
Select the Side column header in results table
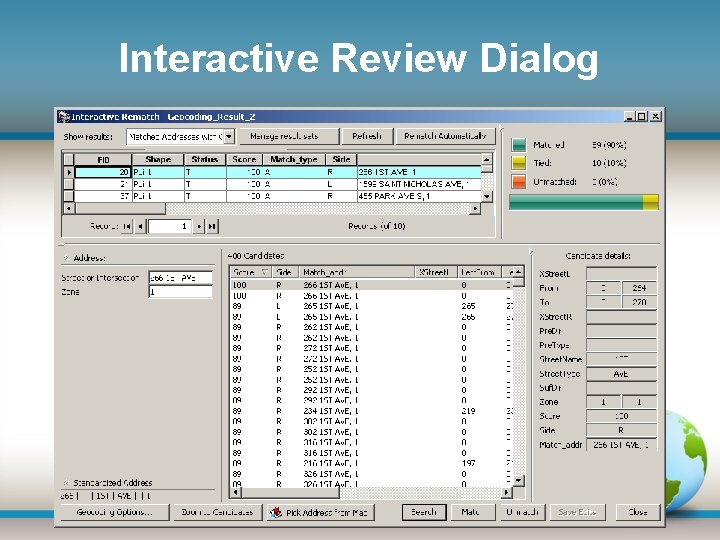(x=341, y=159)
